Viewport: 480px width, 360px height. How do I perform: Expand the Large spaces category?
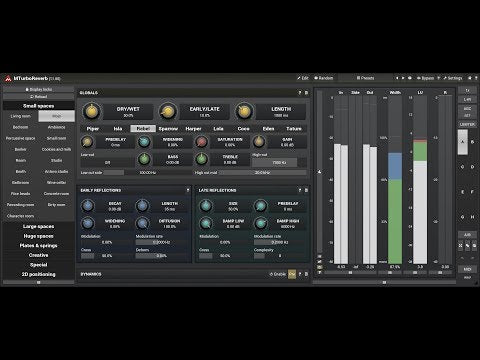[x=39, y=226]
